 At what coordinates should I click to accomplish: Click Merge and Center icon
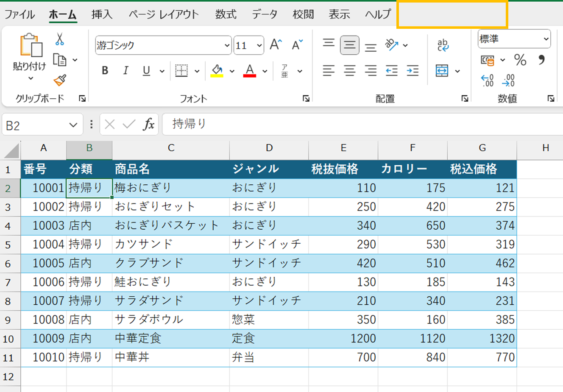coord(442,71)
